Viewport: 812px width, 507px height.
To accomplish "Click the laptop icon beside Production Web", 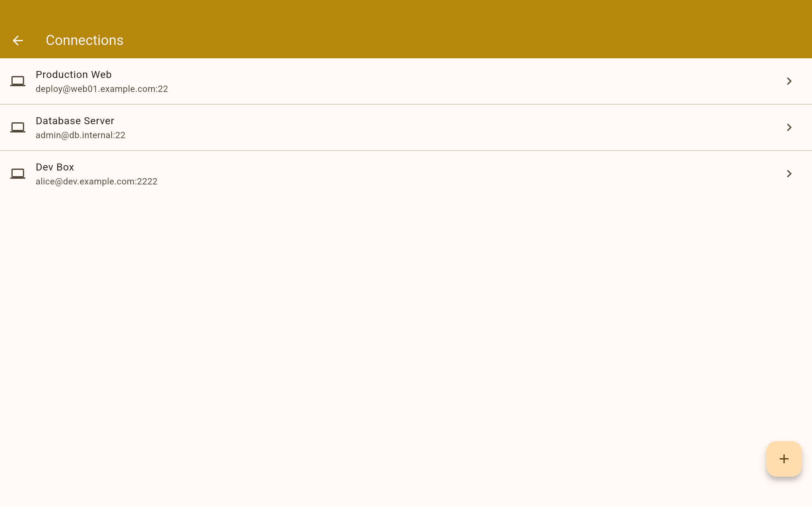I will pyautogui.click(x=18, y=81).
